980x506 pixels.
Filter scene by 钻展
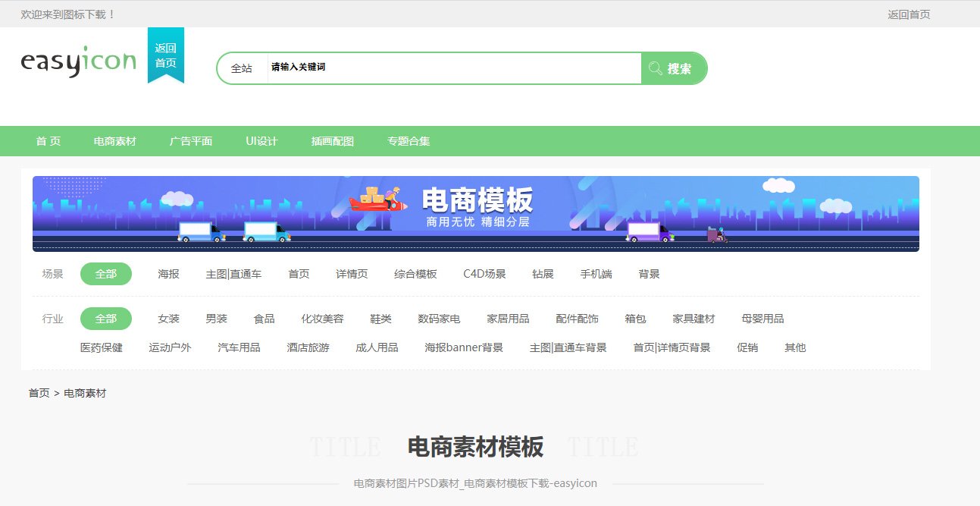[543, 274]
